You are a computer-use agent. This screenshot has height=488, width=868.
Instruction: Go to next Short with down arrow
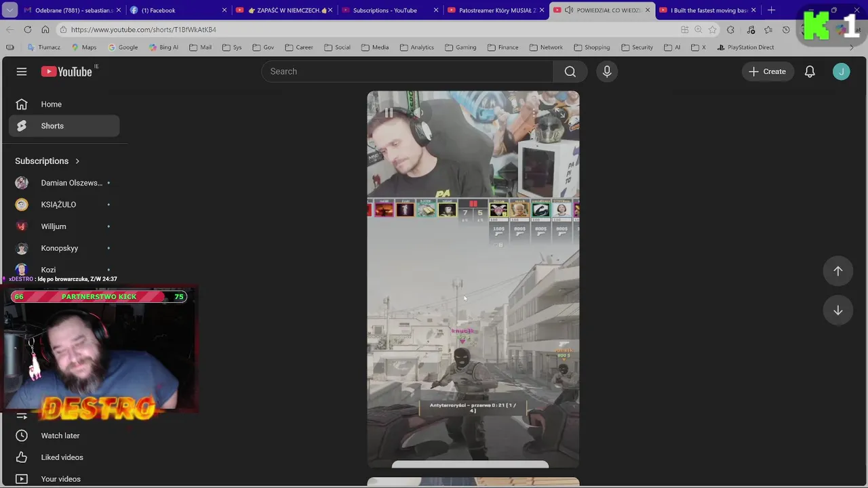click(838, 310)
